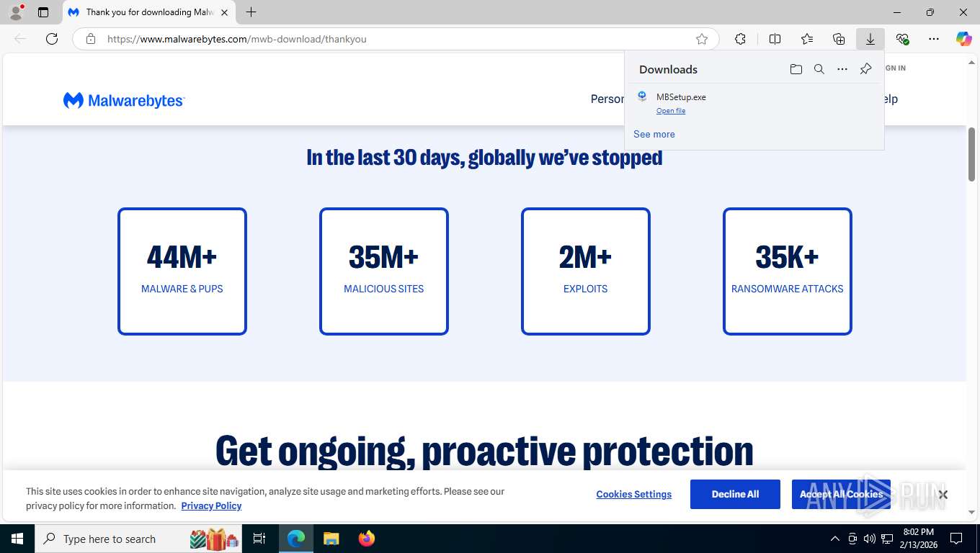The image size is (980, 553).
Task: Open the downloads folder icon
Action: [796, 69]
